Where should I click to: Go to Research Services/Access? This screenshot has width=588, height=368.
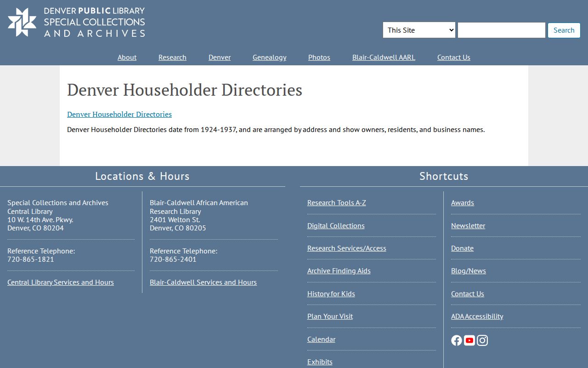click(347, 248)
